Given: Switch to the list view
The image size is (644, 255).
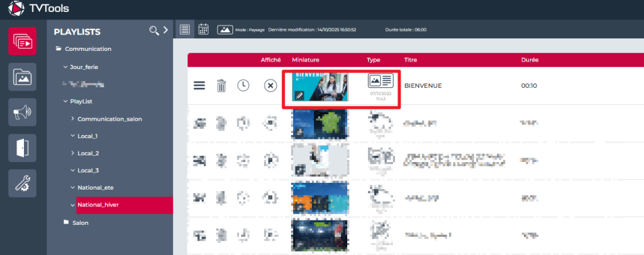Looking at the screenshot, I should (185, 30).
